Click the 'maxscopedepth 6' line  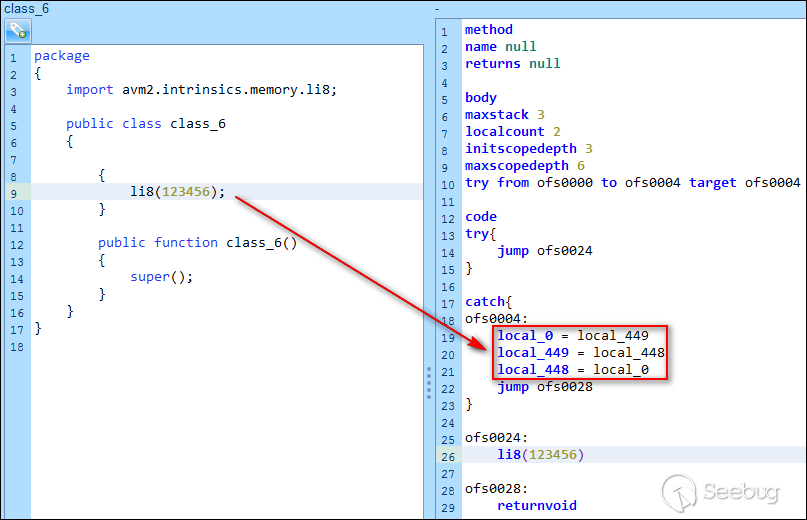[524, 166]
